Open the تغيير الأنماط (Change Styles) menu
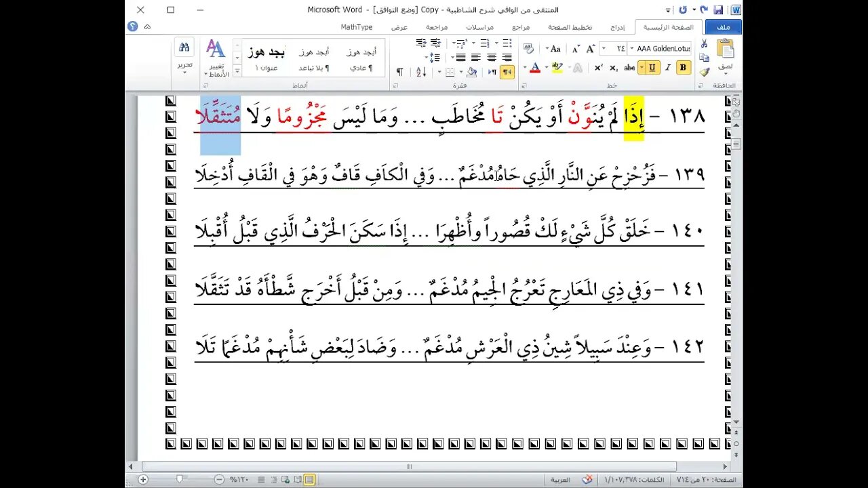 click(216, 58)
